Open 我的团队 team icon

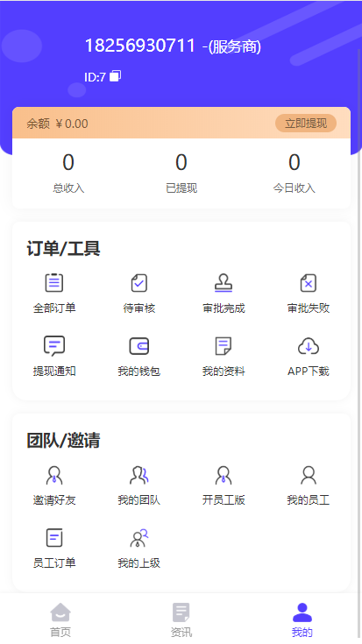[x=138, y=475]
